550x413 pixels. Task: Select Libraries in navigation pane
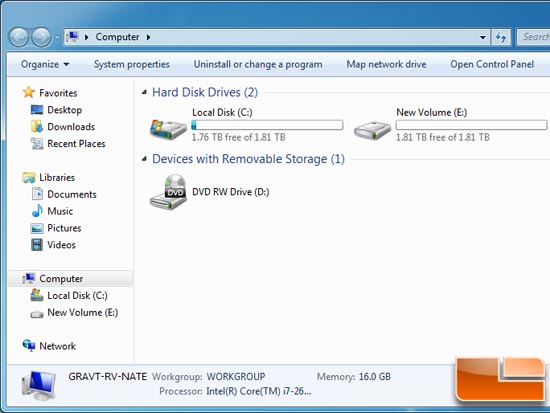click(x=57, y=177)
